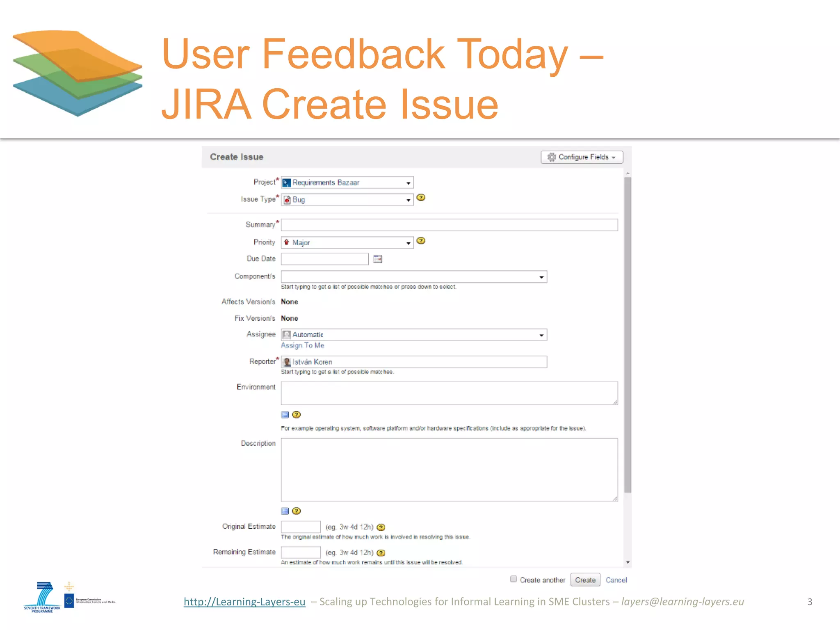Click into the Summary text field
Image resolution: width=840 pixels, height=630 pixels.
[x=449, y=225]
